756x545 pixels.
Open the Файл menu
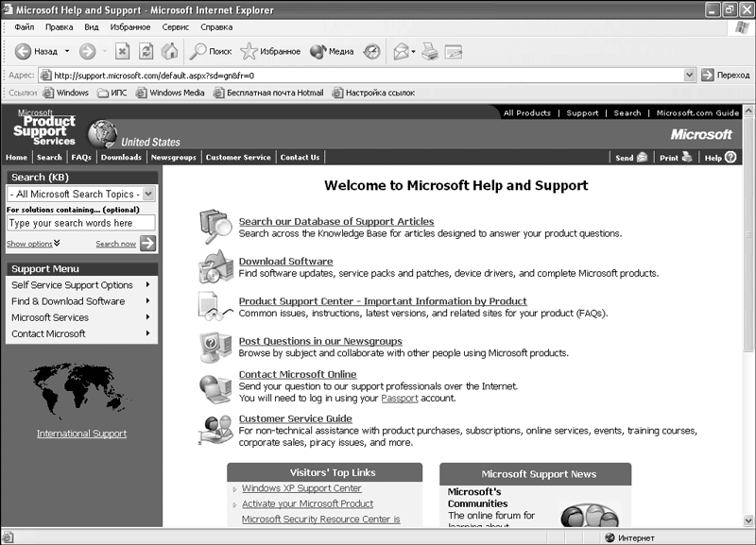tap(25, 27)
